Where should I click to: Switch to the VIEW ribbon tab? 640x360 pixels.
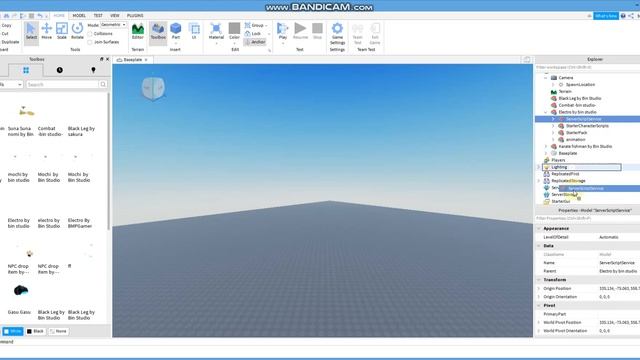click(x=115, y=16)
